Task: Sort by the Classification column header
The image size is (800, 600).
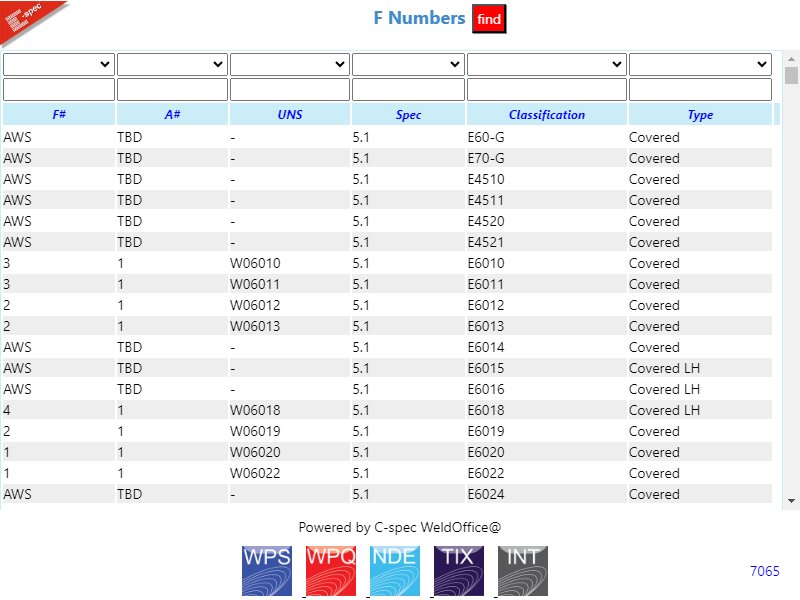Action: point(546,114)
